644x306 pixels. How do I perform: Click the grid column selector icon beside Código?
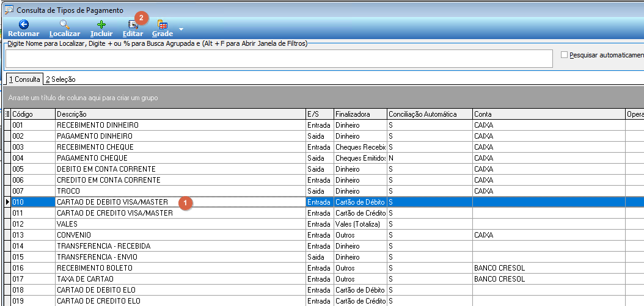[7, 114]
